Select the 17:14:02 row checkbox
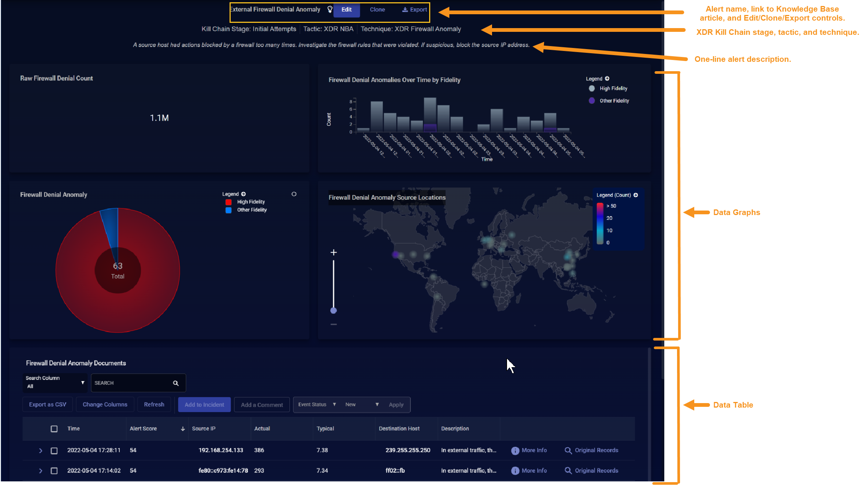 54,471
